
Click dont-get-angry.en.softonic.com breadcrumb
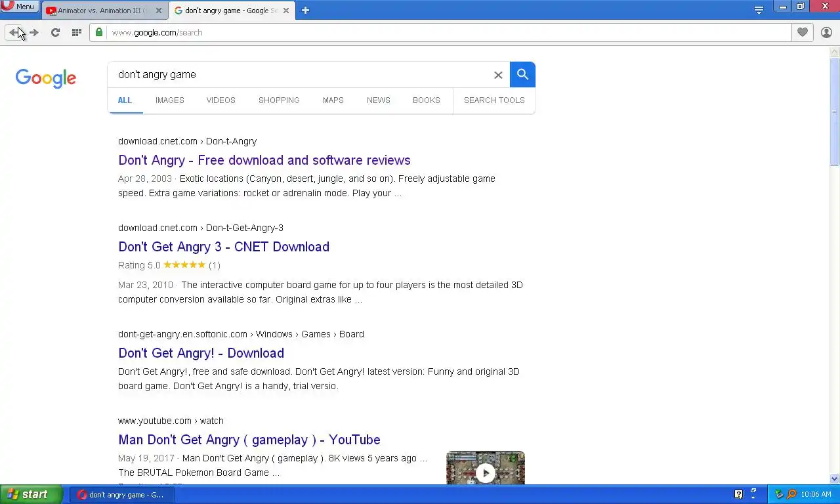point(241,334)
